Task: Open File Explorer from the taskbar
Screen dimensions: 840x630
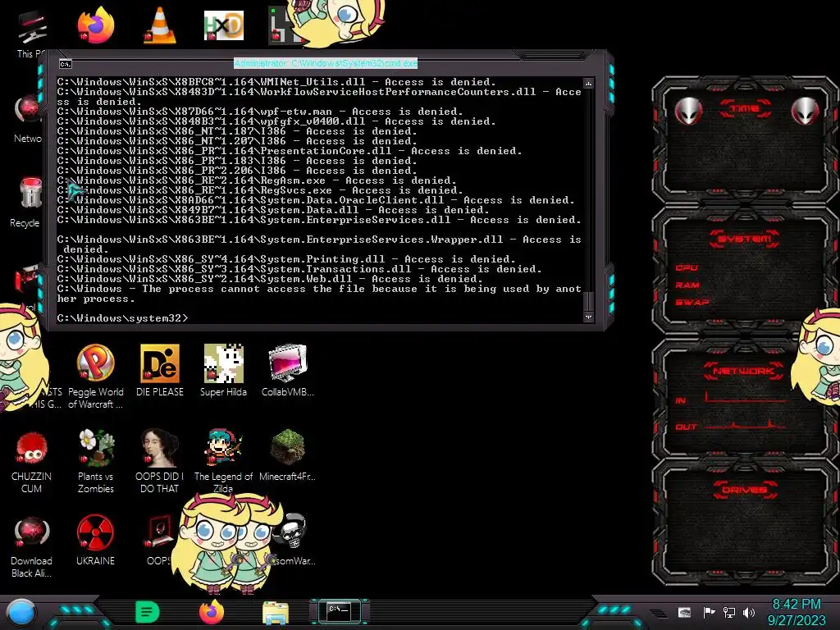Action: coord(276,613)
